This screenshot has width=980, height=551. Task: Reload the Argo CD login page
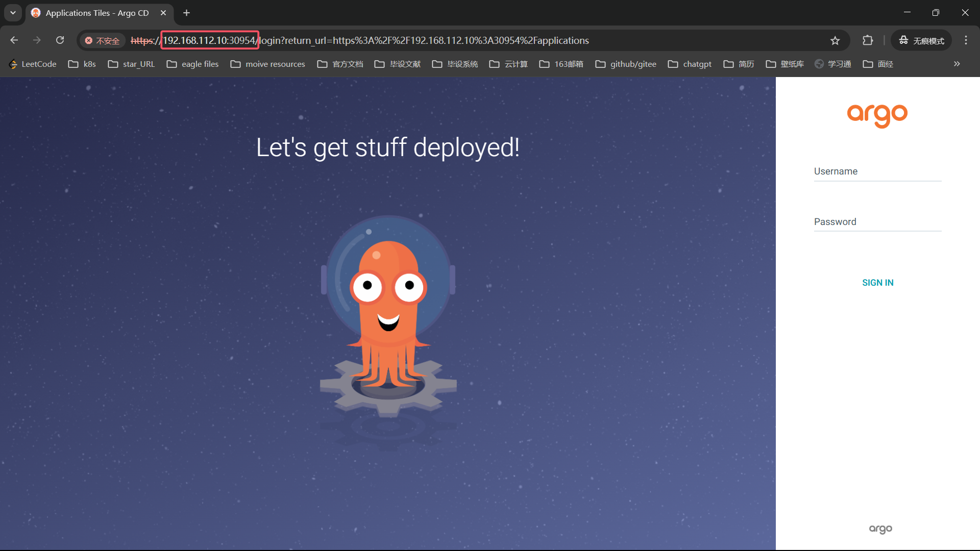pyautogui.click(x=60, y=40)
